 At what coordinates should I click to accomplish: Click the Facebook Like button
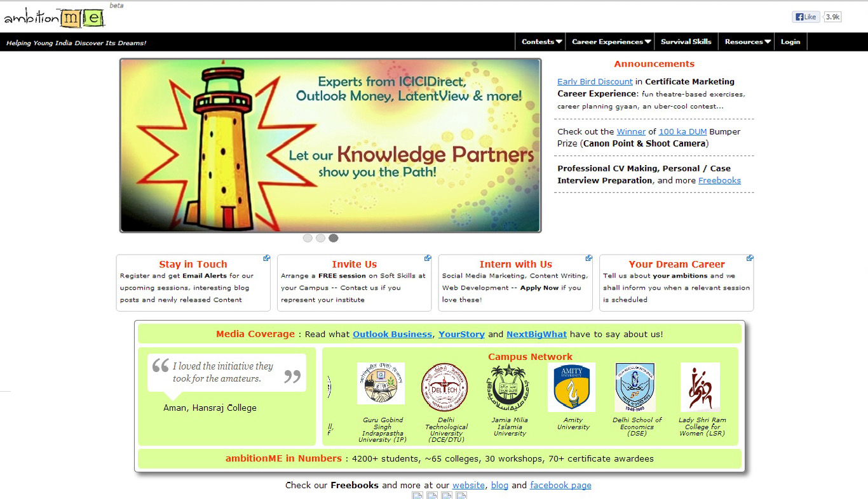[806, 17]
